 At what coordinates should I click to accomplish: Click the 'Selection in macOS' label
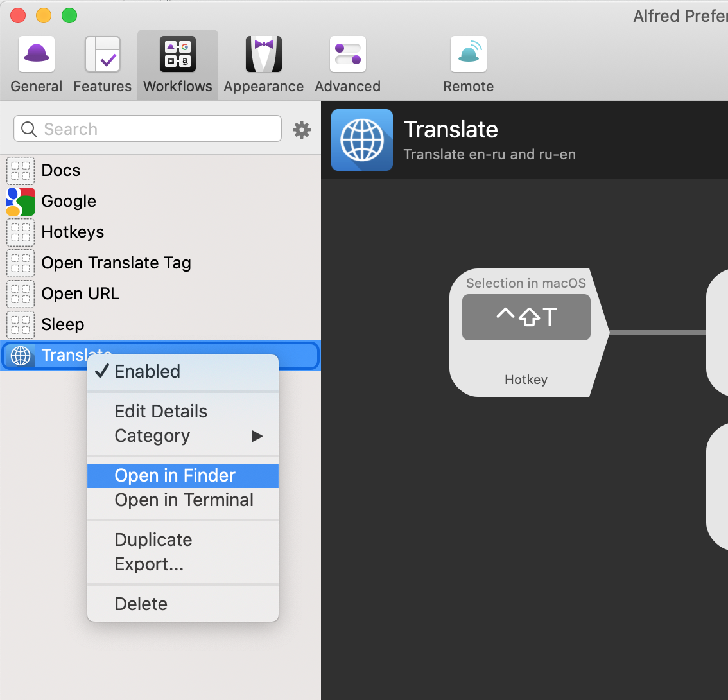point(526,283)
